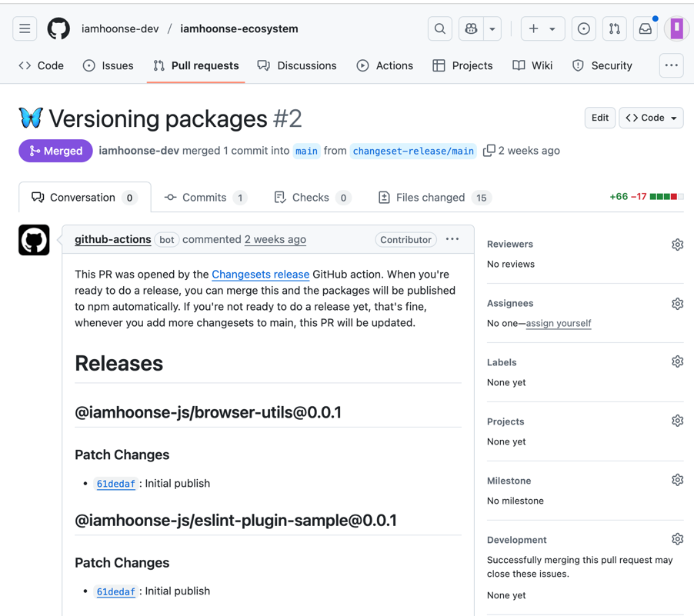This screenshot has height=616, width=694.
Task: Switch to the Code tab
Action: [41, 65]
